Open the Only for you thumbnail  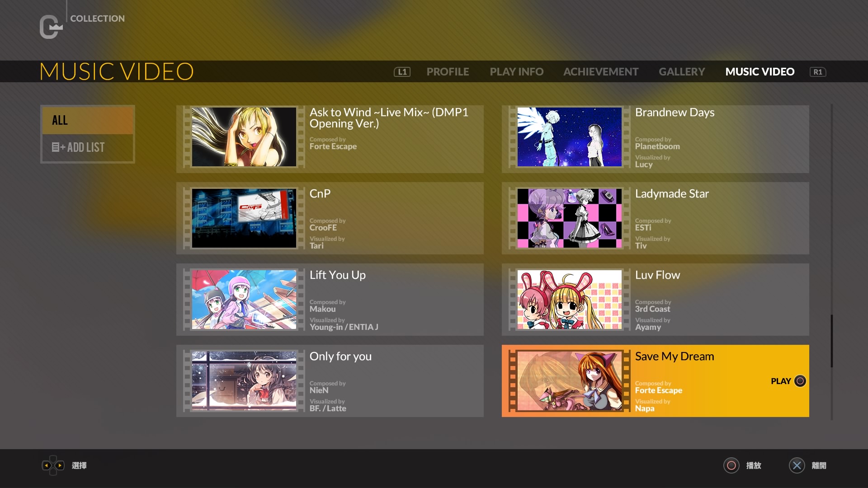(244, 381)
